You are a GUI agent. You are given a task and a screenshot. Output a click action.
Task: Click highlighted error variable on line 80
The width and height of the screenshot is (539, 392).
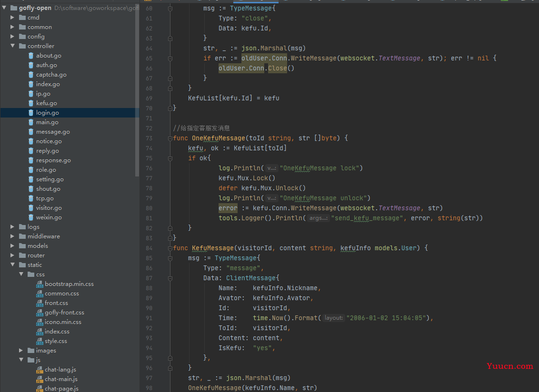pyautogui.click(x=228, y=208)
